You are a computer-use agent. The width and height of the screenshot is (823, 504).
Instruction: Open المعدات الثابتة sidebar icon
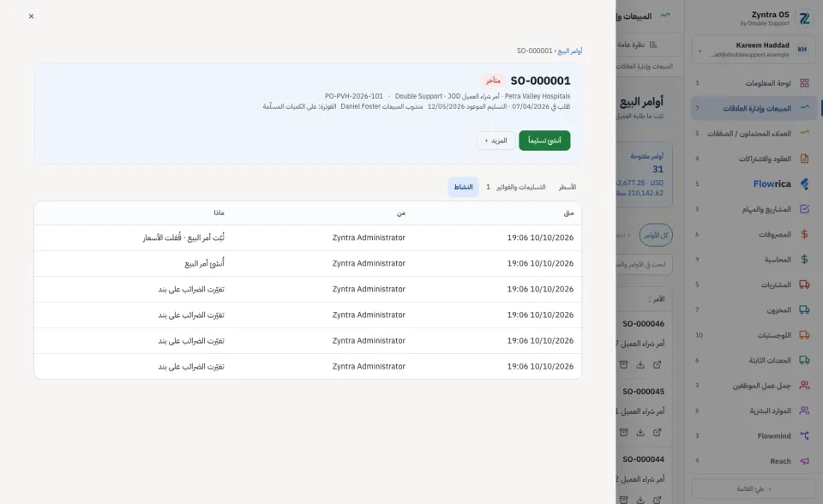tap(804, 360)
